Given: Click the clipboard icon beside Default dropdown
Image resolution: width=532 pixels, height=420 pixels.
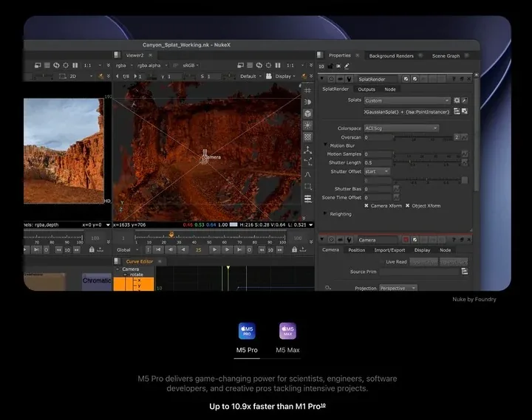Looking at the screenshot, I should point(269,76).
